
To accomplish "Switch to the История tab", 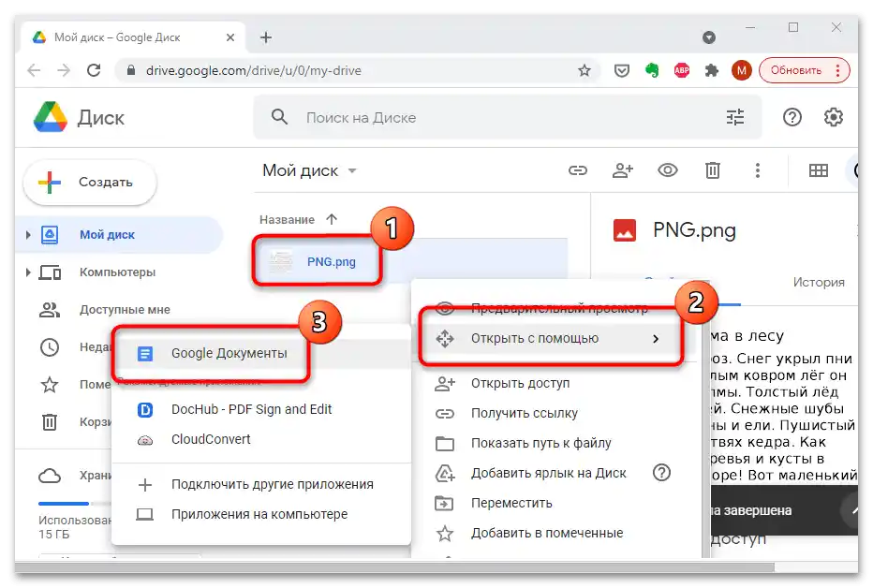I will 819,282.
